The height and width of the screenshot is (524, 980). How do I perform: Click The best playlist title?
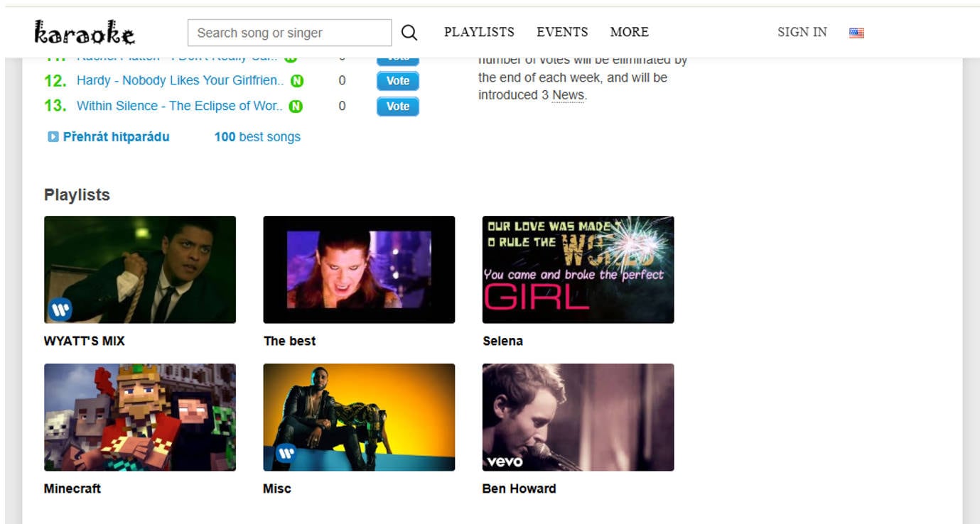[x=289, y=341]
